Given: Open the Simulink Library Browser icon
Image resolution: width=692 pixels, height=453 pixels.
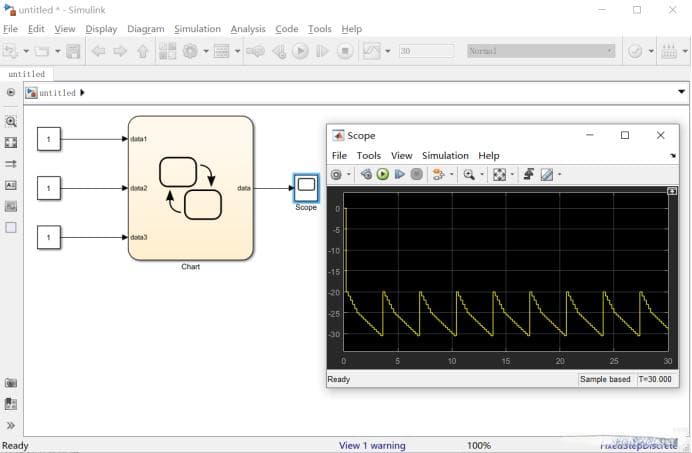Looking at the screenshot, I should click(167, 51).
